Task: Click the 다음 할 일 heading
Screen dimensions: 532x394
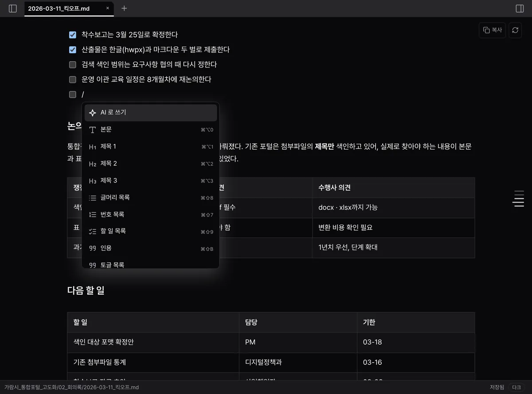Action: point(86,291)
